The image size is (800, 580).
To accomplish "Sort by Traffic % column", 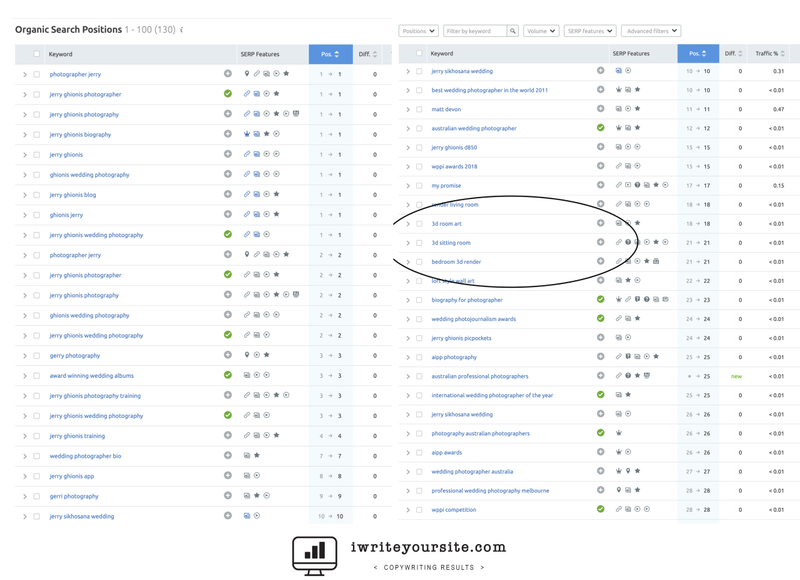I will [770, 54].
